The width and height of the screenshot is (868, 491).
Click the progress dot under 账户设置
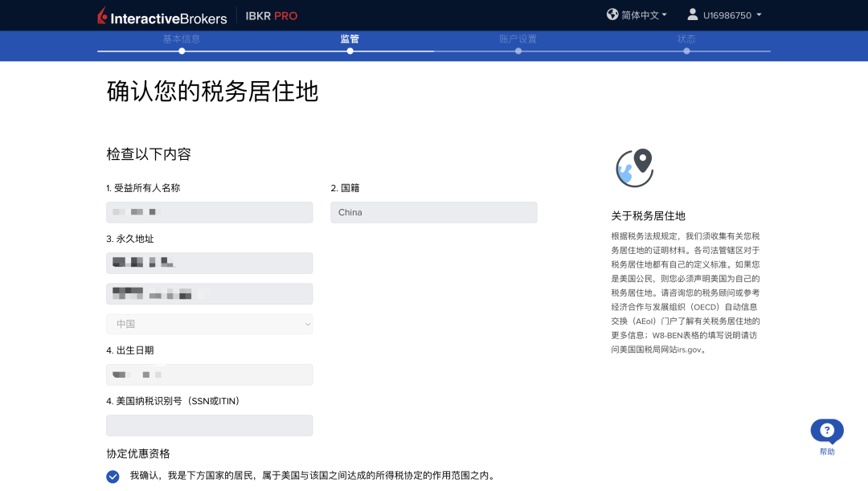click(518, 51)
